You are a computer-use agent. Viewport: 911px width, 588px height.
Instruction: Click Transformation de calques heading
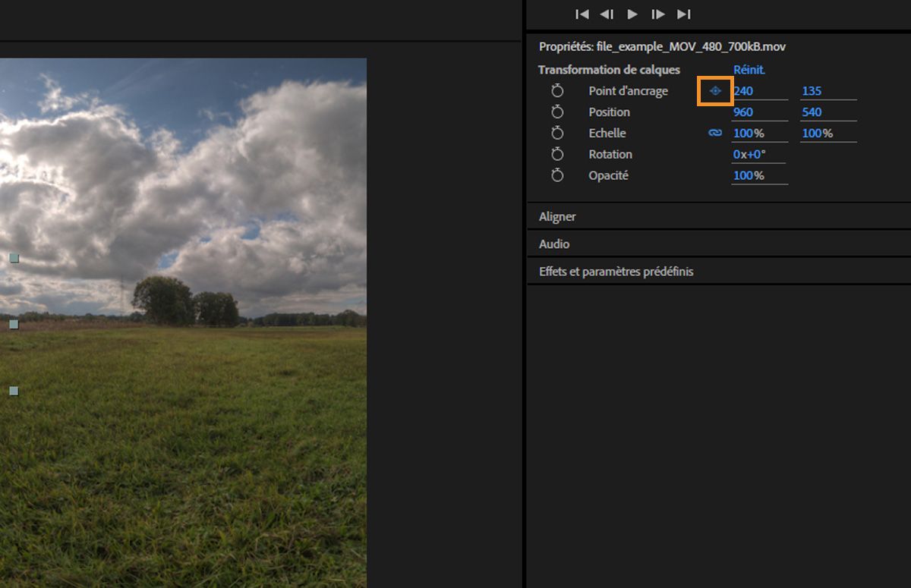[609, 70]
